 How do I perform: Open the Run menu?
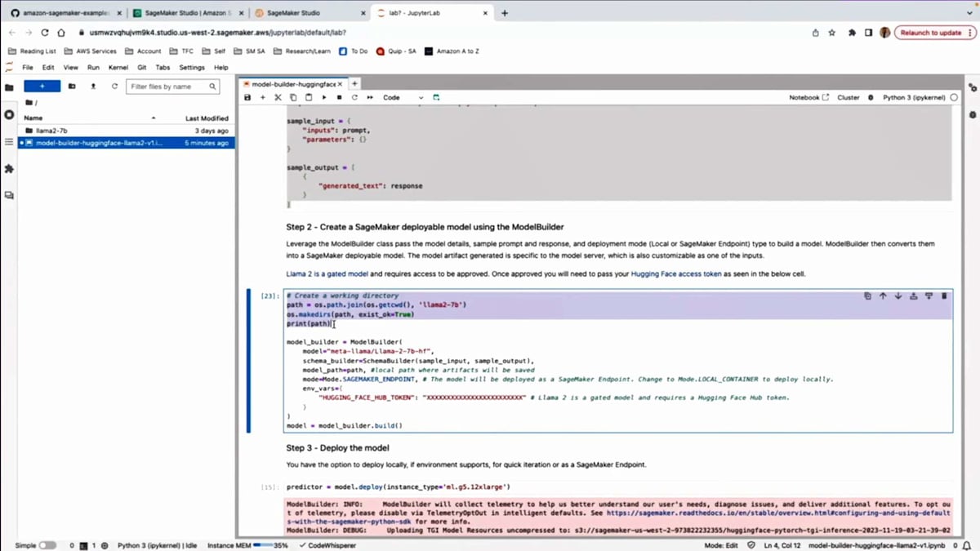[x=93, y=68]
